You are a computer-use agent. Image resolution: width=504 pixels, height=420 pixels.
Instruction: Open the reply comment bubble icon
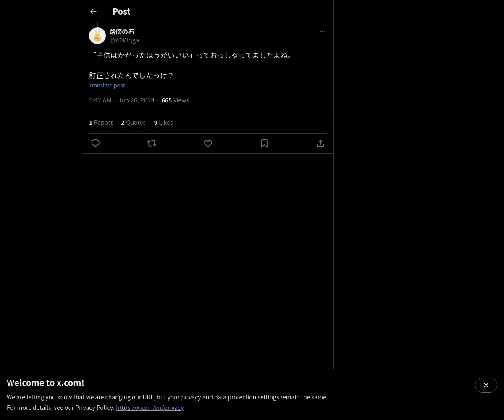click(x=95, y=143)
